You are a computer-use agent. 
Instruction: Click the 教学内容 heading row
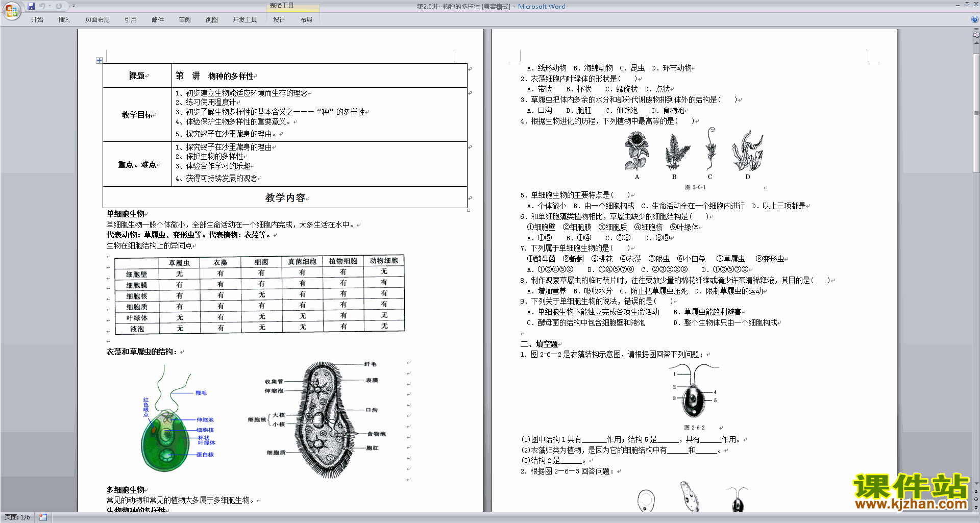point(285,197)
